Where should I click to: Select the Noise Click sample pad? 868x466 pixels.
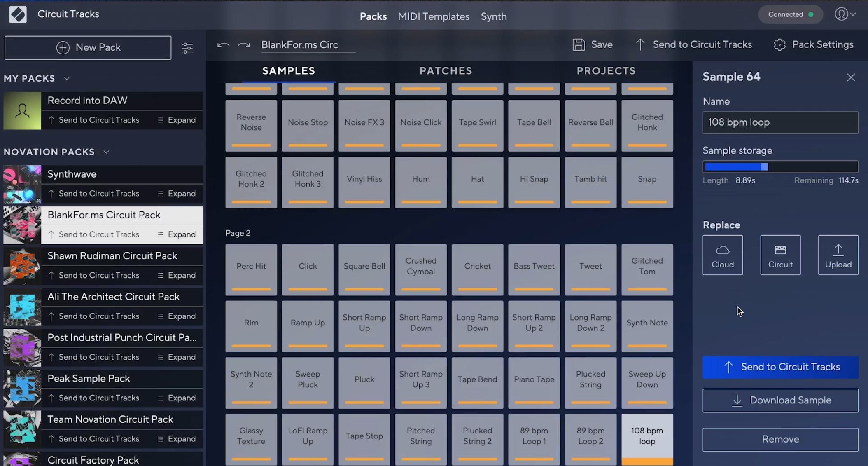[x=421, y=126]
